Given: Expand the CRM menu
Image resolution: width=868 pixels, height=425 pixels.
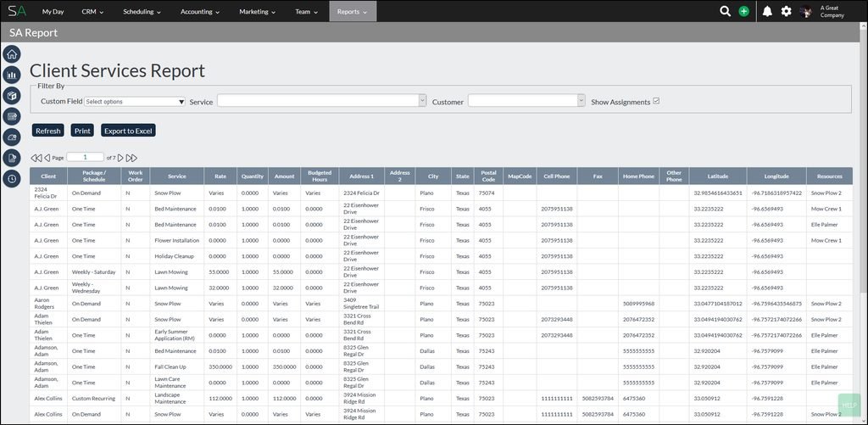Looking at the screenshot, I should (x=92, y=11).
